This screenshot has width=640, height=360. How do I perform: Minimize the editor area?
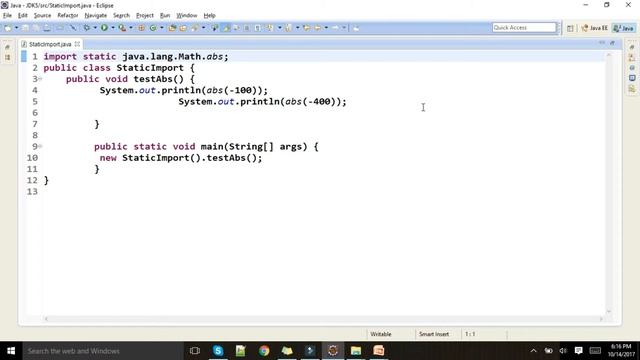(x=602, y=42)
